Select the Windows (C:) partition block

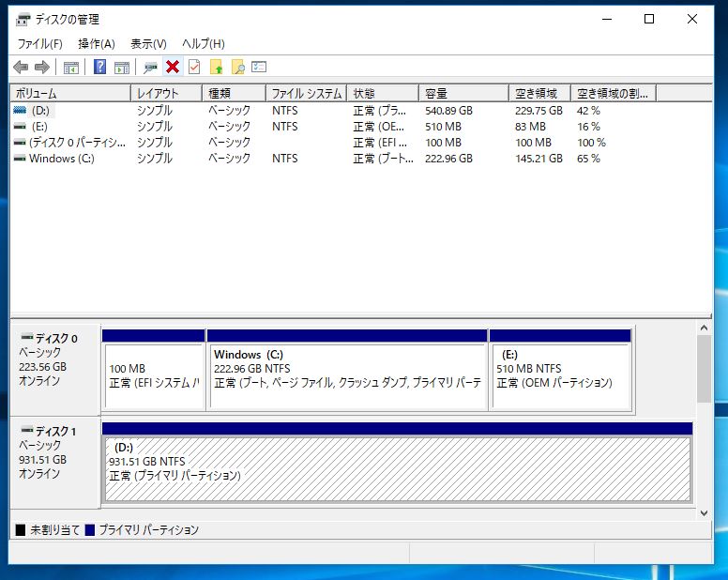347,369
